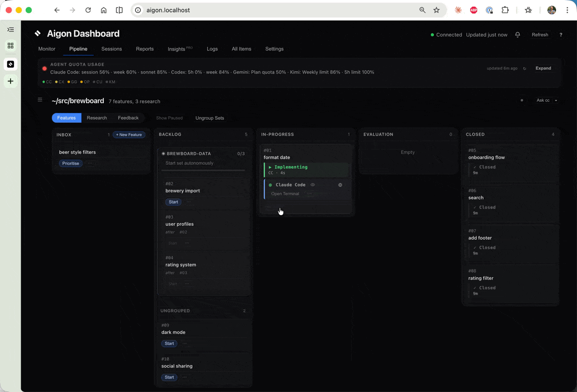Open more options for dark mode card
This screenshot has height=392, width=577.
point(185,343)
